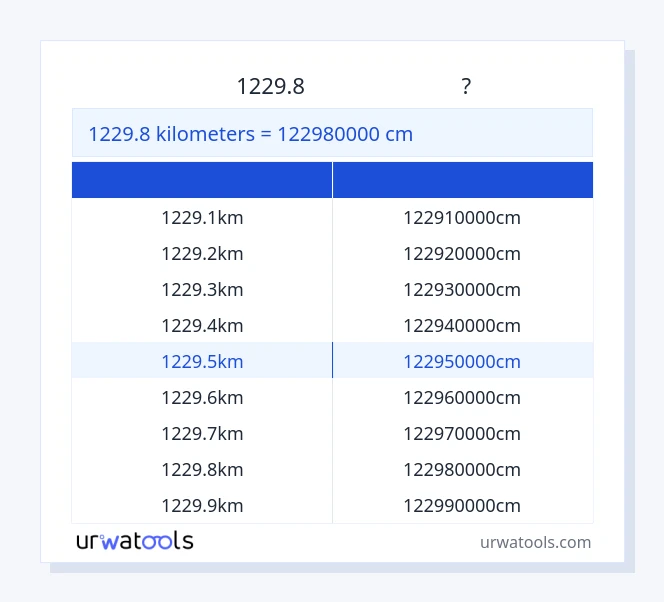Screen dimensions: 664x602
Task: Click the urwatools logo
Action: [135, 541]
